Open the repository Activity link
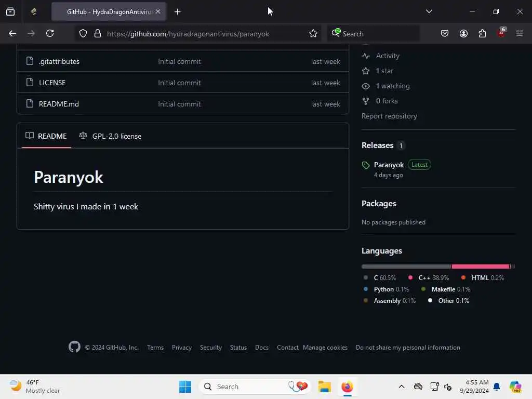Screen dimensions: 532x399 (381, 56)
